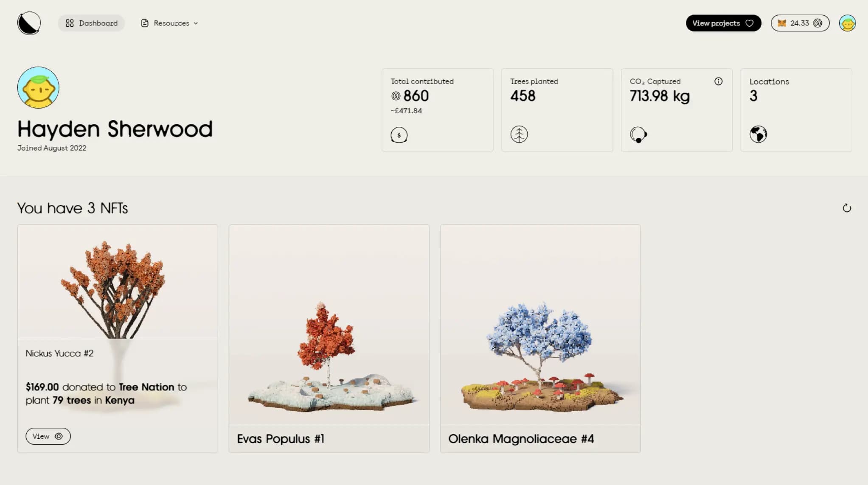Open the wallet balance 24.33 pill

point(800,23)
